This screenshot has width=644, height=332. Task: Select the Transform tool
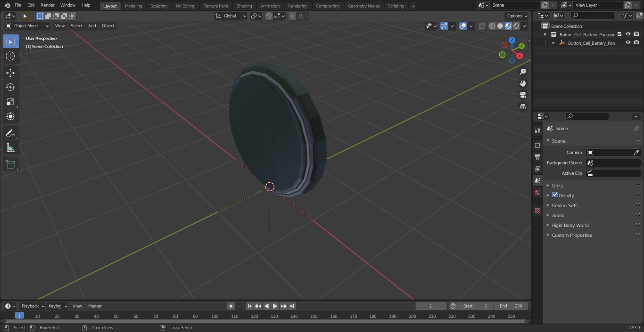pyautogui.click(x=10, y=116)
